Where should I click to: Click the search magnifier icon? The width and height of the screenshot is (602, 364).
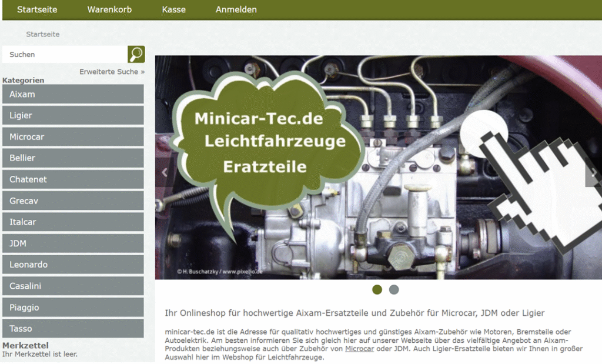click(x=136, y=54)
